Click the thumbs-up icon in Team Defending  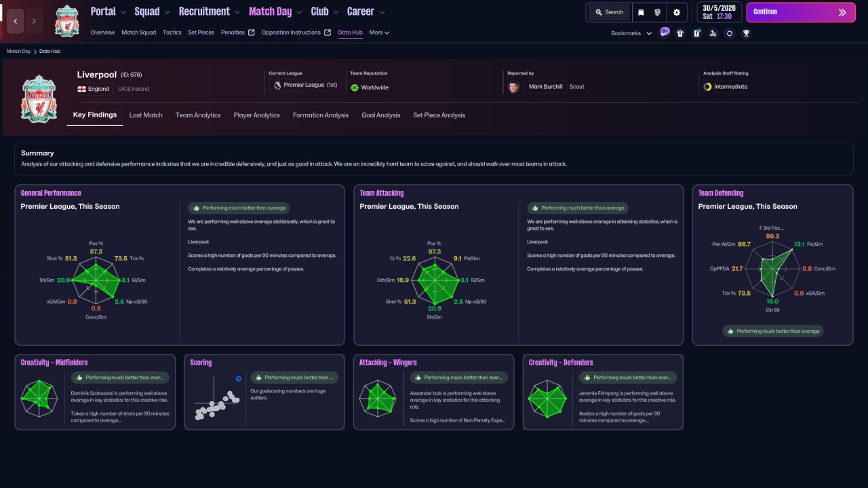click(x=731, y=331)
